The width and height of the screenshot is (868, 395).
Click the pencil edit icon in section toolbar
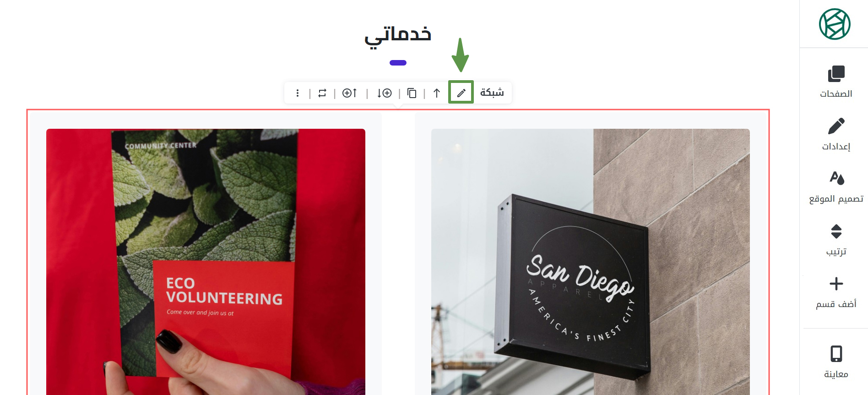tap(461, 93)
